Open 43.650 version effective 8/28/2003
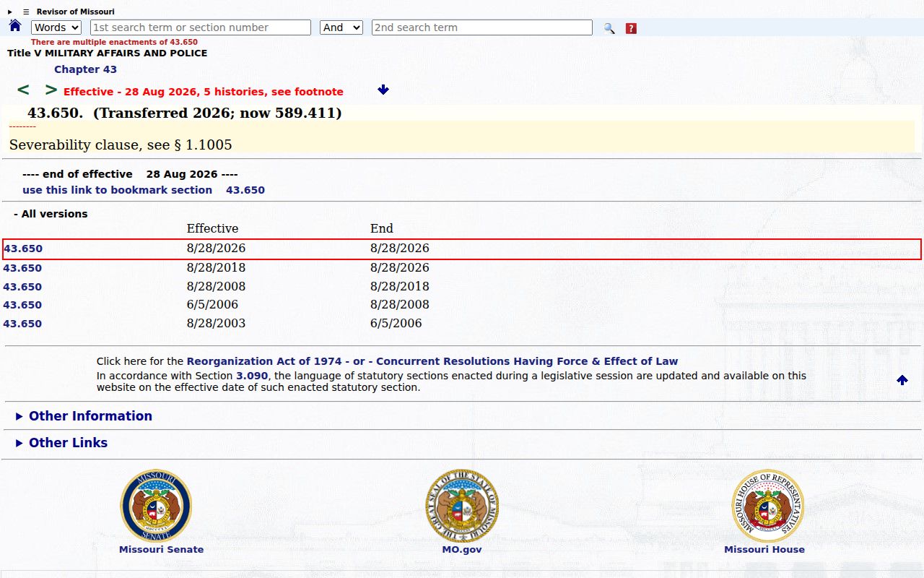Viewport: 924px width, 578px height. (23, 324)
